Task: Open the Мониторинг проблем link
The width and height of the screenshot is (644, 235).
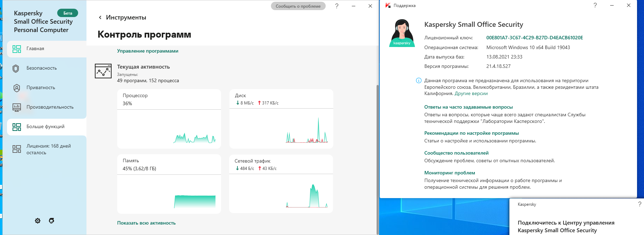Action: [449, 173]
